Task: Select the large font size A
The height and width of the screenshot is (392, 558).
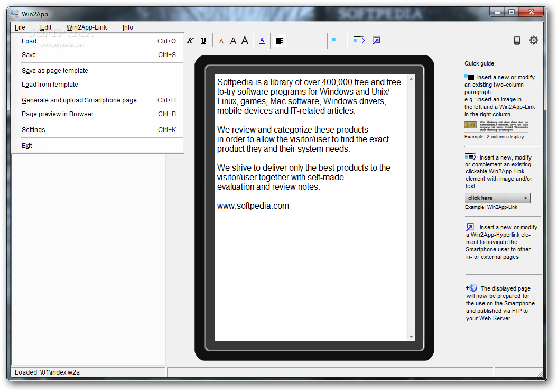Action: (x=245, y=41)
